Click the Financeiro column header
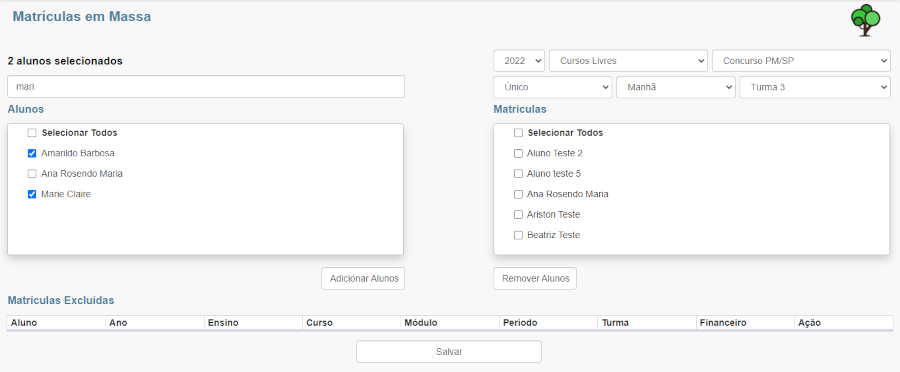The height and width of the screenshot is (372, 900). (x=746, y=323)
